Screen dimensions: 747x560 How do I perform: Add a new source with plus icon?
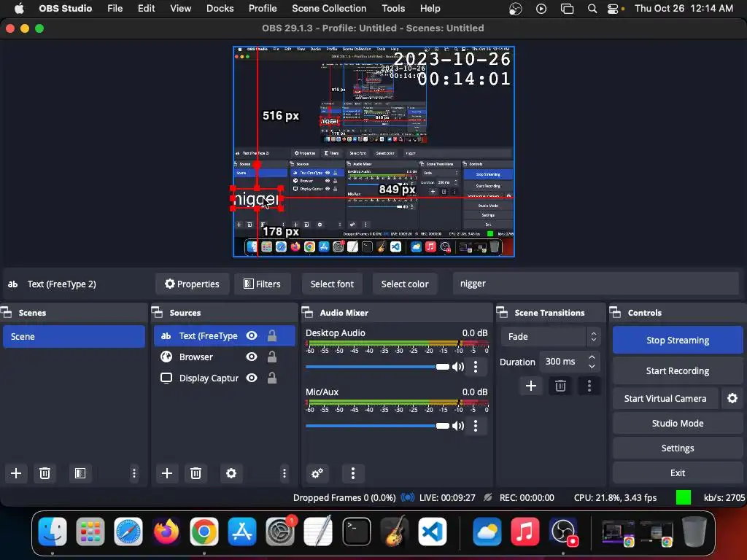pyautogui.click(x=167, y=472)
